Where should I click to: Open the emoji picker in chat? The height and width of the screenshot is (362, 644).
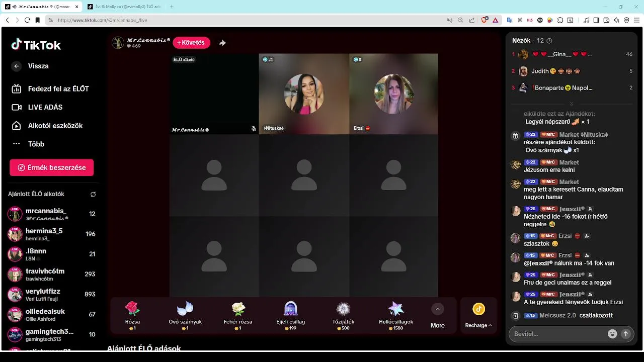click(612, 334)
